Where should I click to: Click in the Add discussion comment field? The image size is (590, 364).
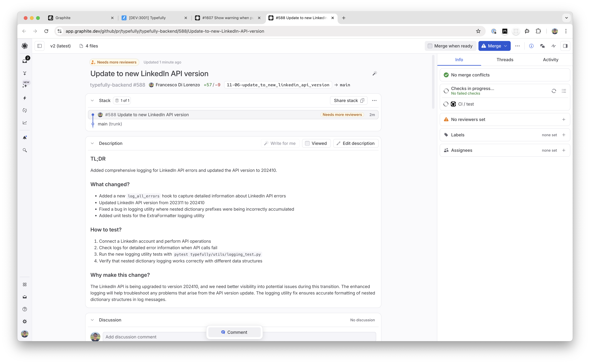coord(239,337)
